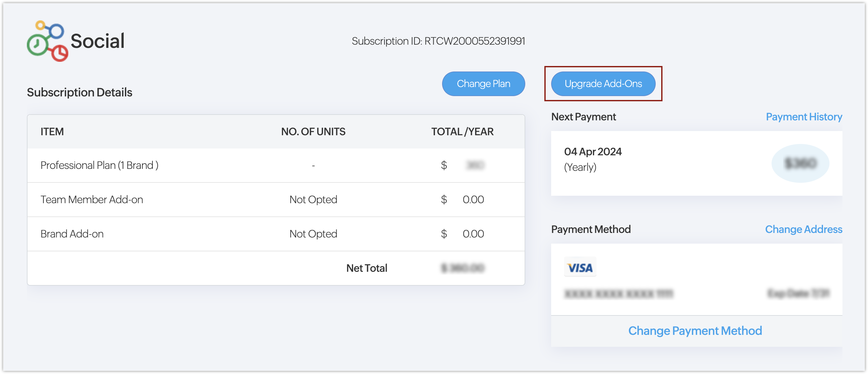Click the TOTAL /YEAR column header

[462, 132]
